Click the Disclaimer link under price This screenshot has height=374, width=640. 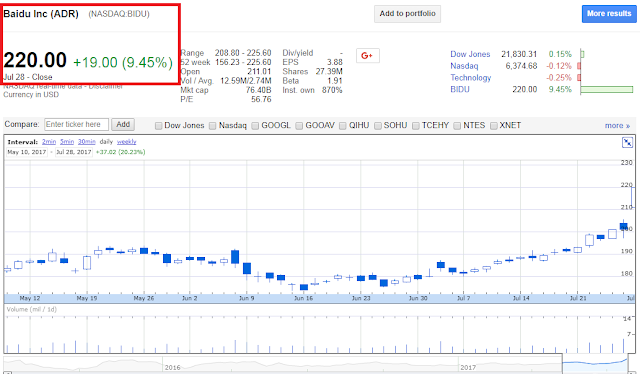click(x=106, y=86)
